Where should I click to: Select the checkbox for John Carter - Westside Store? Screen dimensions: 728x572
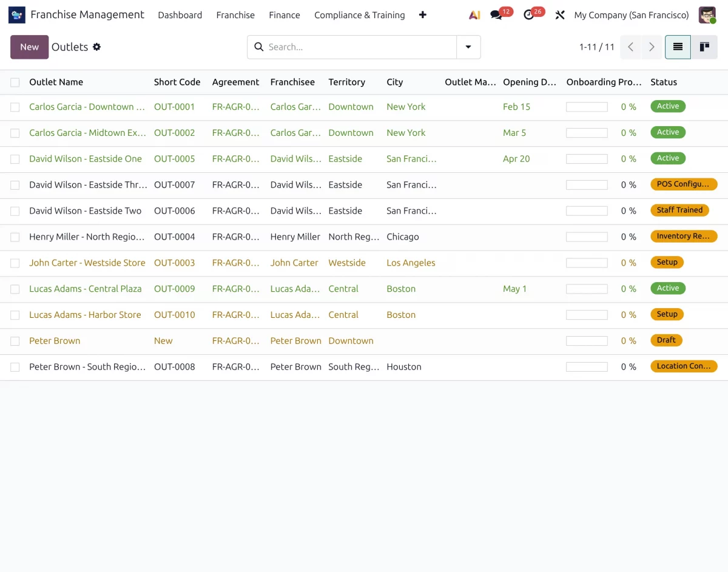(x=15, y=263)
